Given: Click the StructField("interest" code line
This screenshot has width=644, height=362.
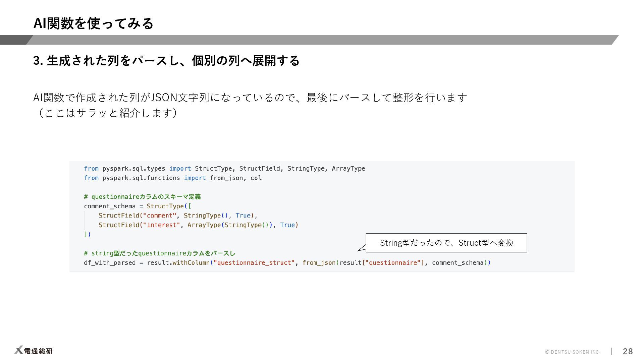Looking at the screenshot, I should tap(198, 225).
